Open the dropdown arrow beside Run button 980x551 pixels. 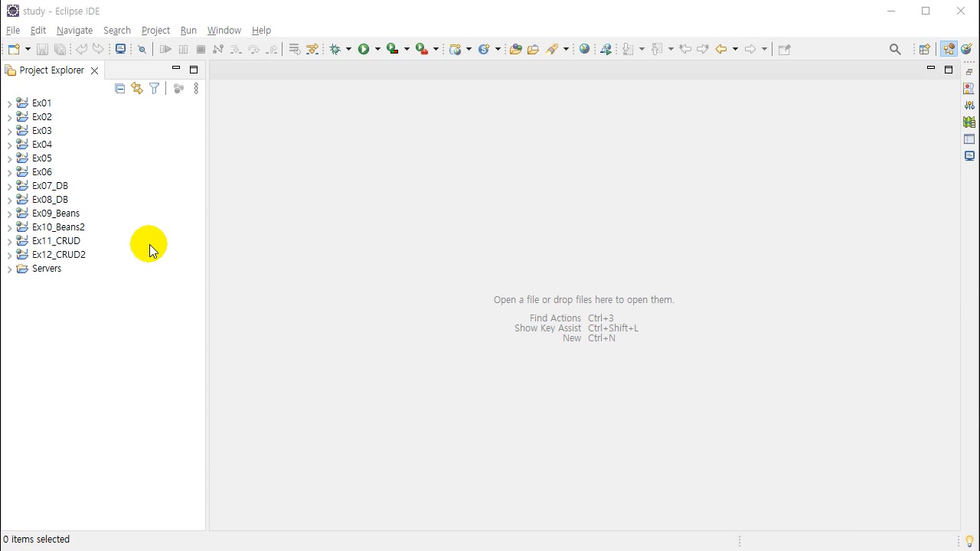point(377,49)
